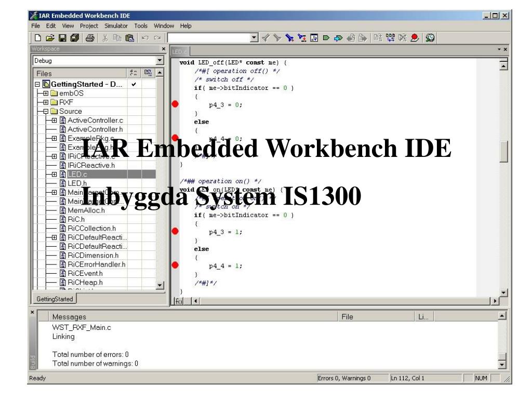532x399 pixels.
Task: Cut selection with the scissors icon
Action: [105, 38]
